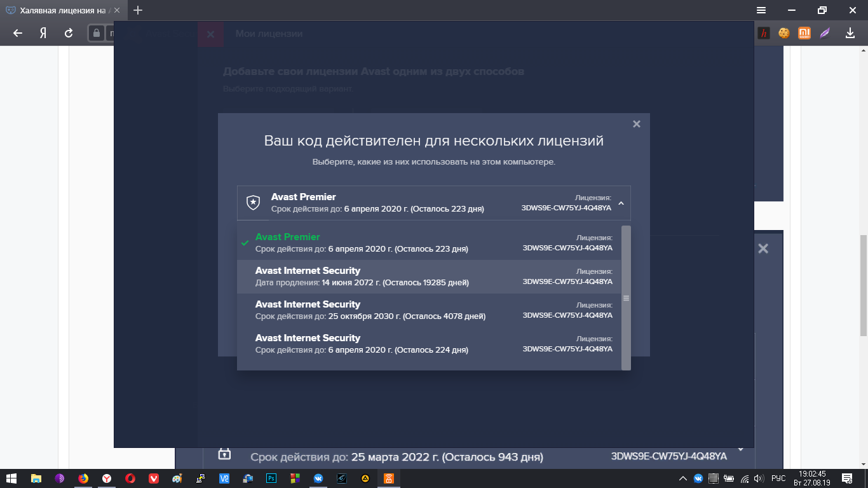The image size is (868, 488).
Task: Open File Explorer from the taskbar
Action: pyautogui.click(x=36, y=478)
